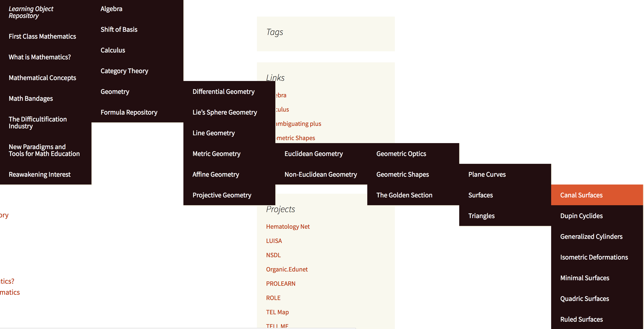Select Dupin Cyclides from submenu
This screenshot has width=644, height=329.
(x=581, y=216)
